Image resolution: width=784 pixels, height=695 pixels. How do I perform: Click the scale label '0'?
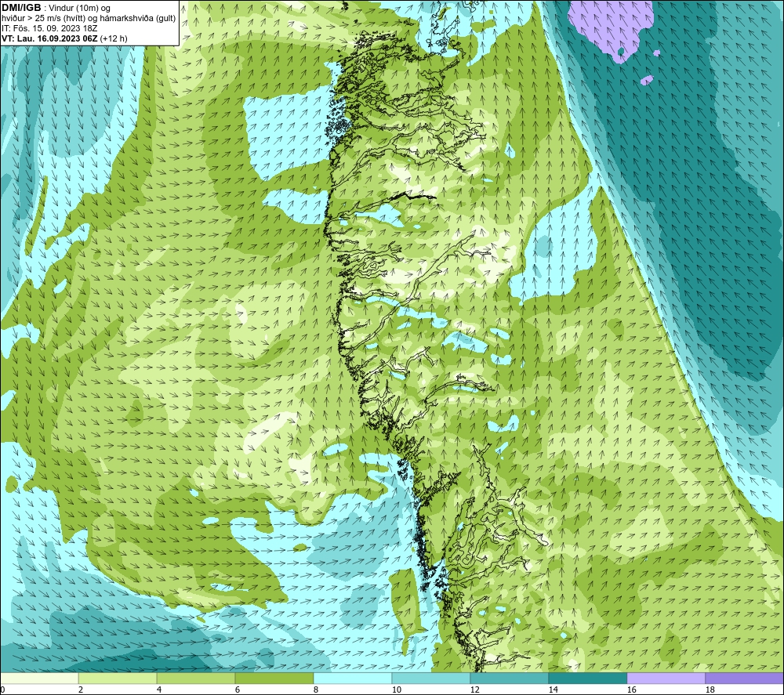pyautogui.click(x=2, y=690)
